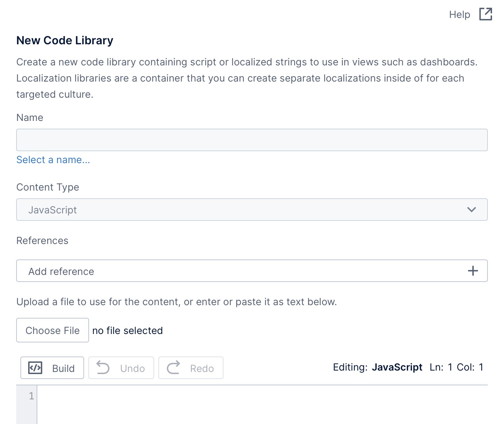
Task: Click the Redo curved arrow icon
Action: pyautogui.click(x=173, y=368)
